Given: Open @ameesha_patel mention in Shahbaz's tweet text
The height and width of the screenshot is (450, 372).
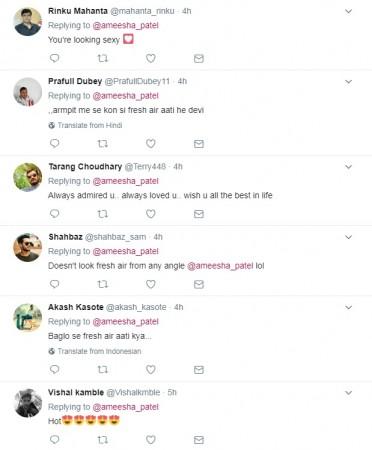Looking at the screenshot, I should (220, 266).
